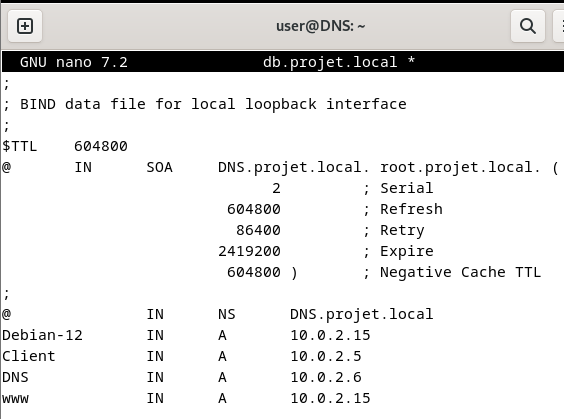The width and height of the screenshot is (564, 419).
Task: Click the Debian-12 host name
Action: click(42, 335)
